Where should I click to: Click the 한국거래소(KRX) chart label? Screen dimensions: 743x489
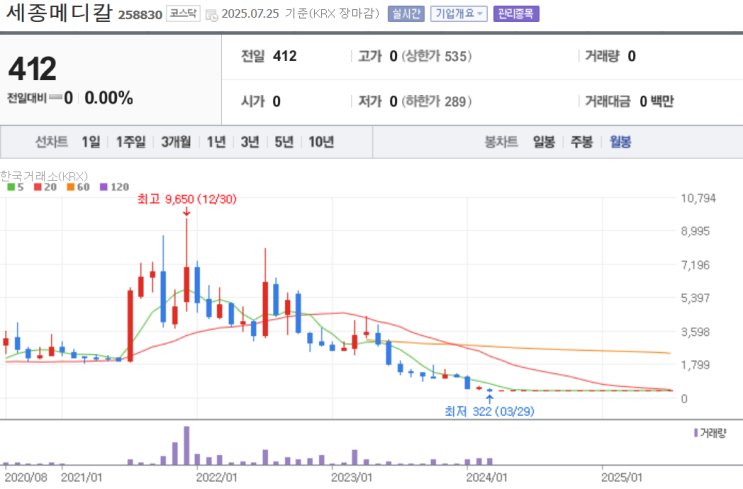[x=44, y=176]
